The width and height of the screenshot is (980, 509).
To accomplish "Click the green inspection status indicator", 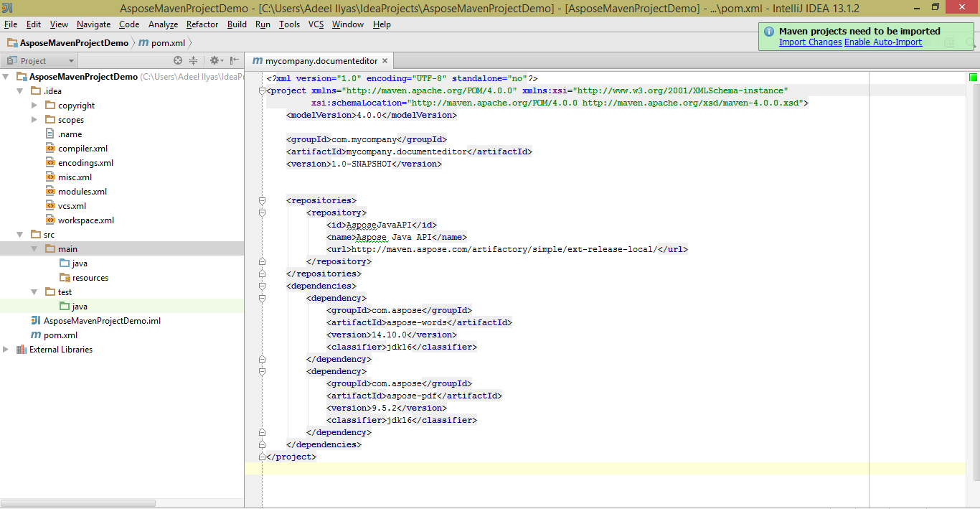I will pyautogui.click(x=974, y=78).
